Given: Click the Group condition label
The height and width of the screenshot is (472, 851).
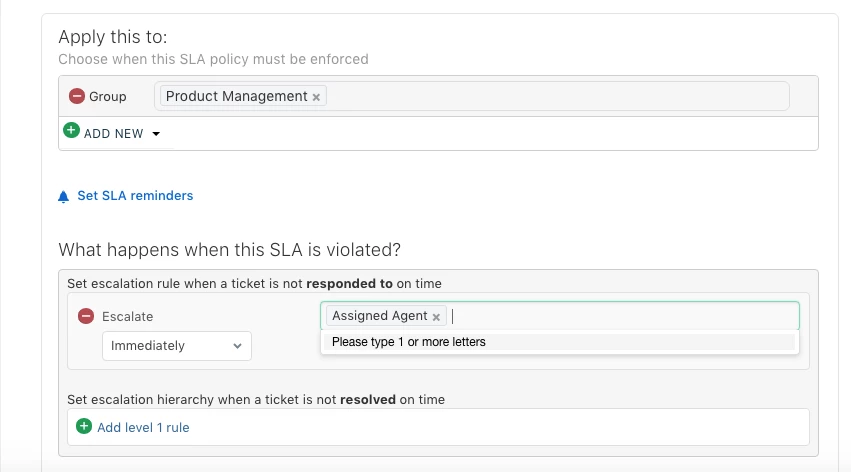Looking at the screenshot, I should 108,97.
